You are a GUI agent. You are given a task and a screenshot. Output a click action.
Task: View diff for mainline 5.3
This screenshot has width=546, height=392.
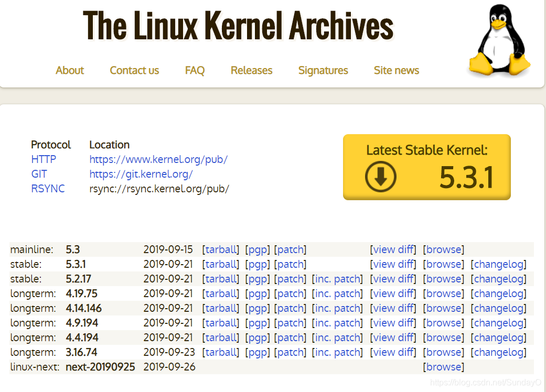click(393, 249)
